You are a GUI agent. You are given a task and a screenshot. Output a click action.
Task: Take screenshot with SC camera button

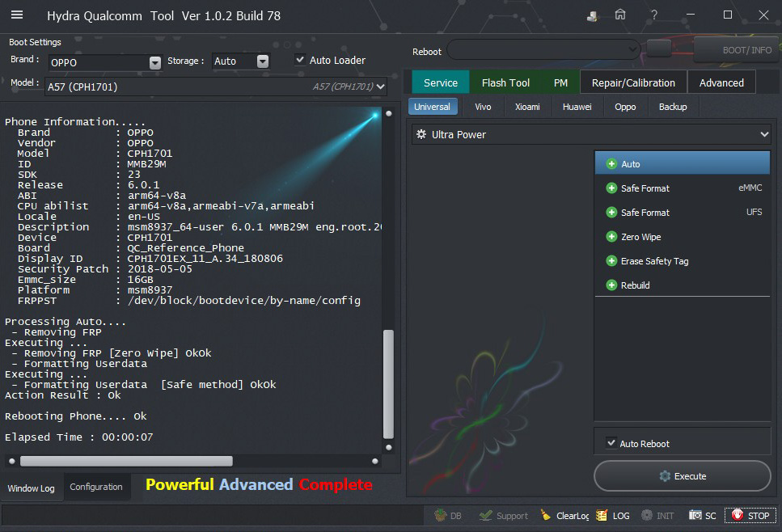point(703,516)
